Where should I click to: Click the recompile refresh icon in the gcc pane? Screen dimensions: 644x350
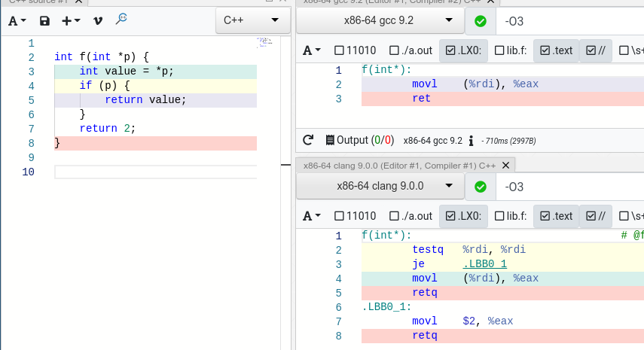click(x=307, y=140)
